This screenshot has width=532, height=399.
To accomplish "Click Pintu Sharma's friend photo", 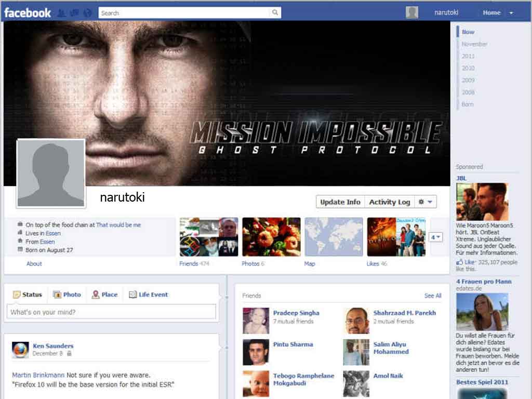I will [256, 352].
